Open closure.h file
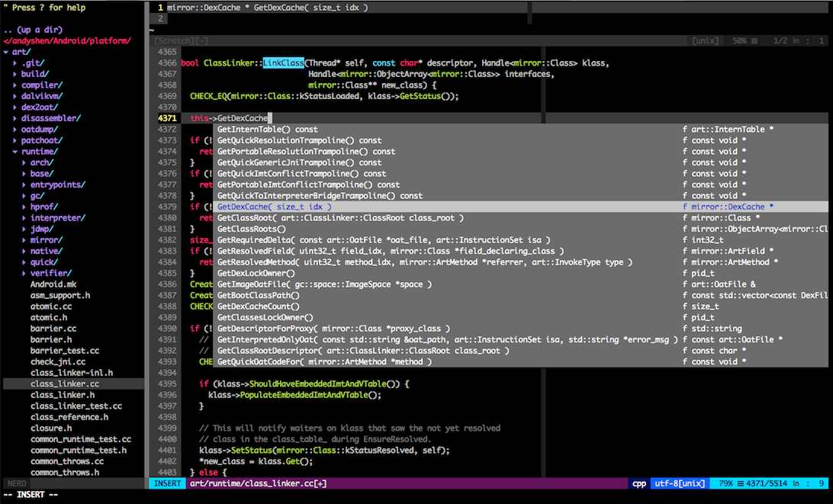Screen dimensions: 833x504 tap(51, 429)
